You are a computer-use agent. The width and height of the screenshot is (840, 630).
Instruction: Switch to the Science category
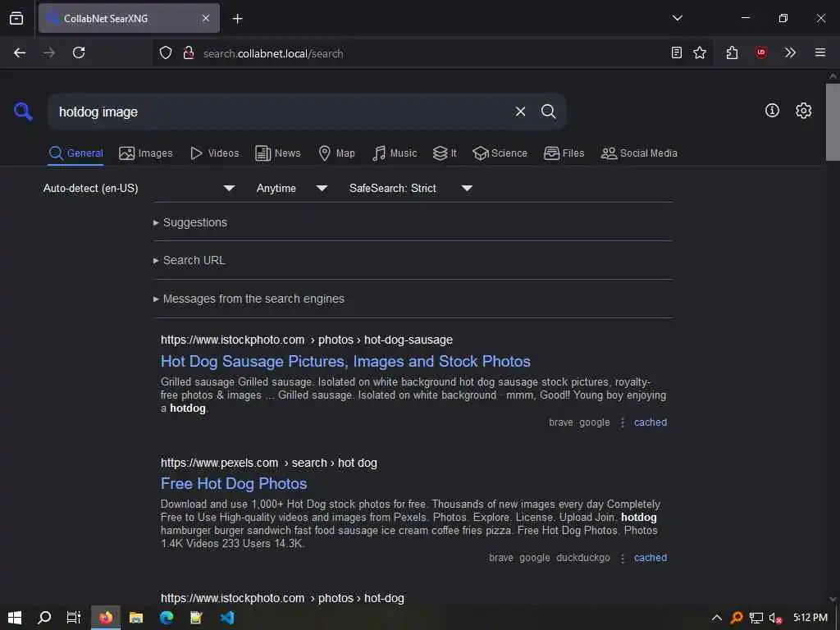click(500, 153)
